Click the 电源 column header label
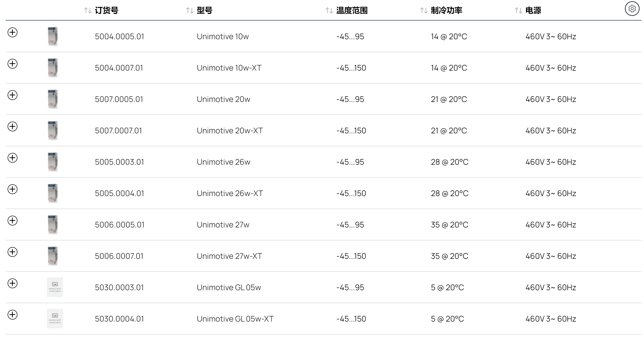This screenshot has width=644, height=337. 533,11
